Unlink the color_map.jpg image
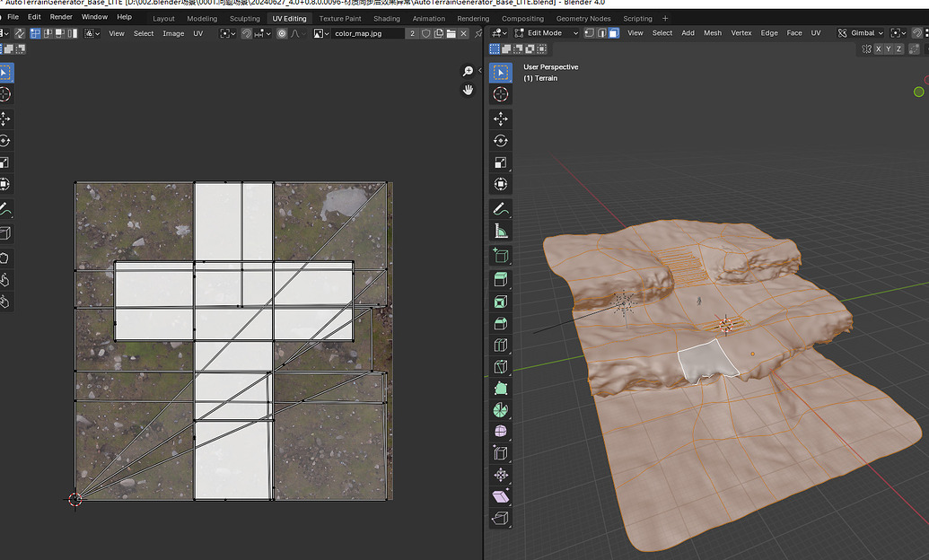Screen dimensions: 929x560 click(x=464, y=33)
